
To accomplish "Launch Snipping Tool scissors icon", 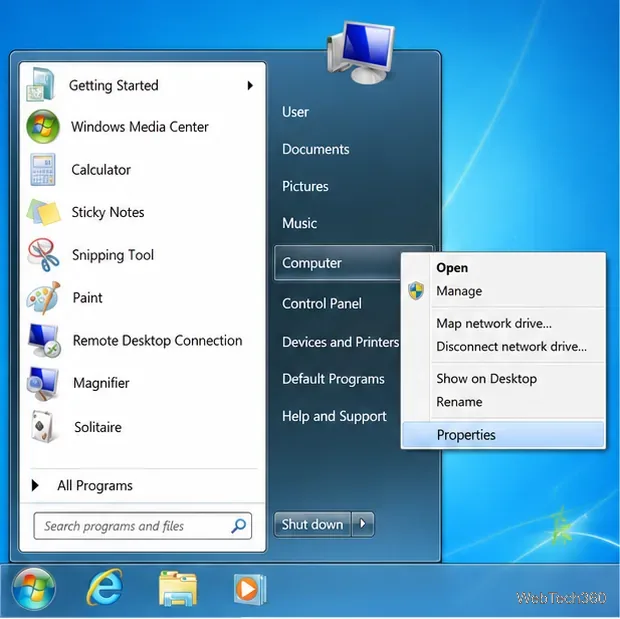I will point(43,255).
